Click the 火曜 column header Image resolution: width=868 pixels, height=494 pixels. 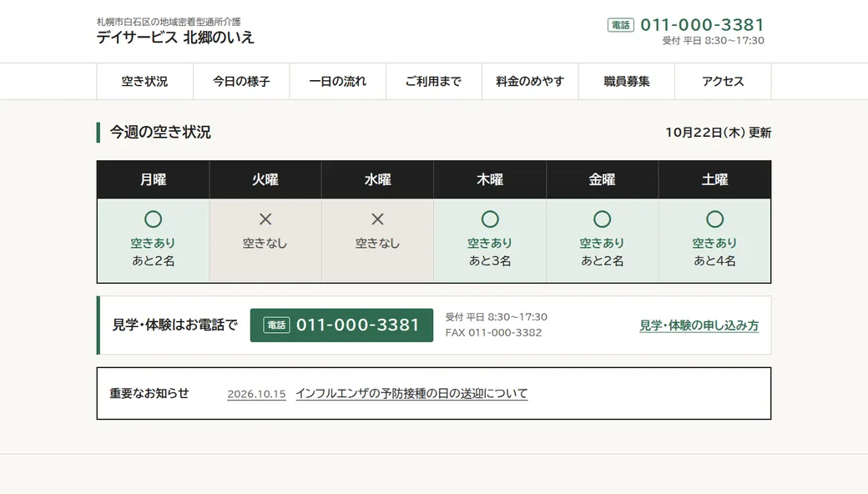265,179
